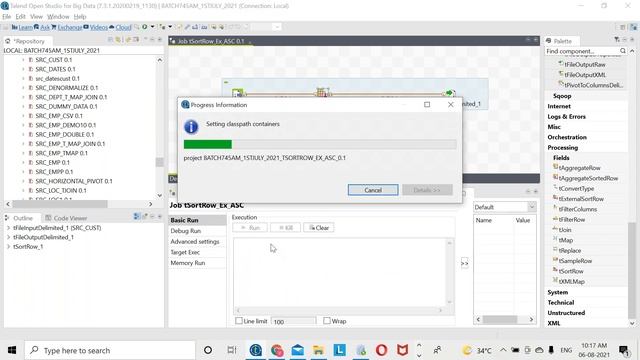640x360 pixels.
Task: Expand the SRC_DATES 0.1 repository item
Action: pyautogui.click(x=23, y=69)
